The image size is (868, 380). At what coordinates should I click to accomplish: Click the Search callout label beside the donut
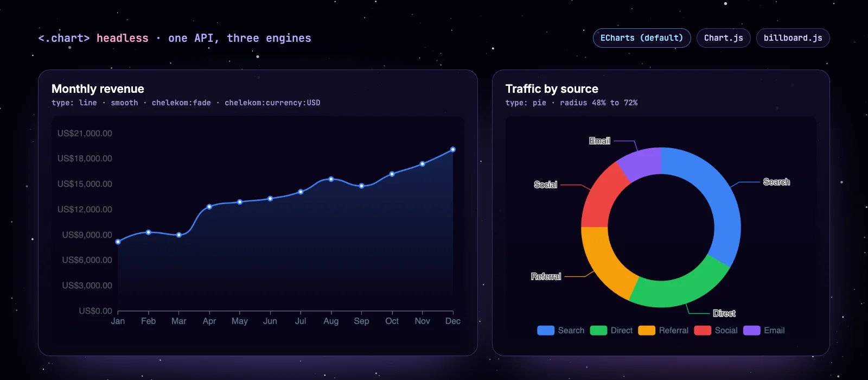[776, 182]
